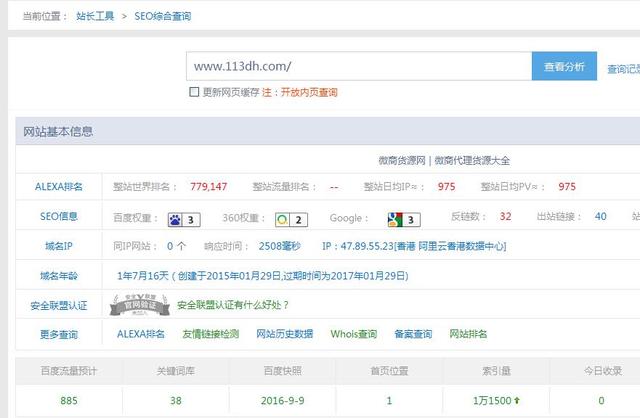Click the 索引量 column header
This screenshot has height=418, width=640.
(x=496, y=371)
